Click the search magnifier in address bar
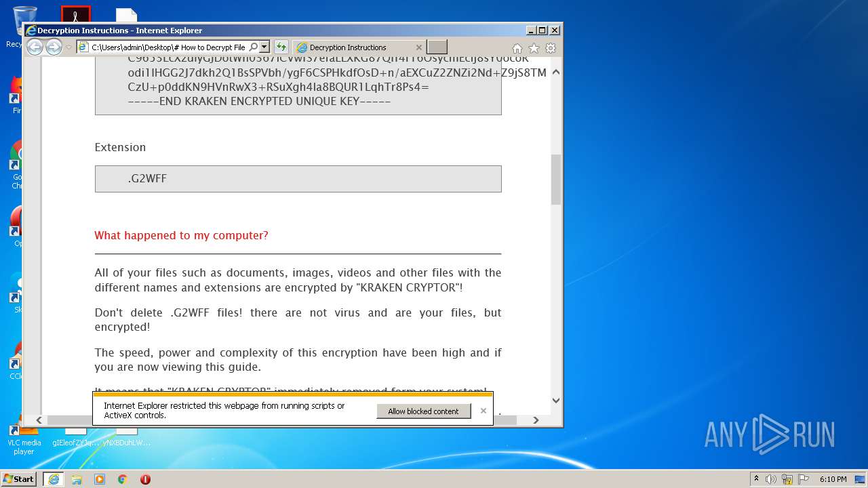The height and width of the screenshot is (488, 868). pos(253,47)
